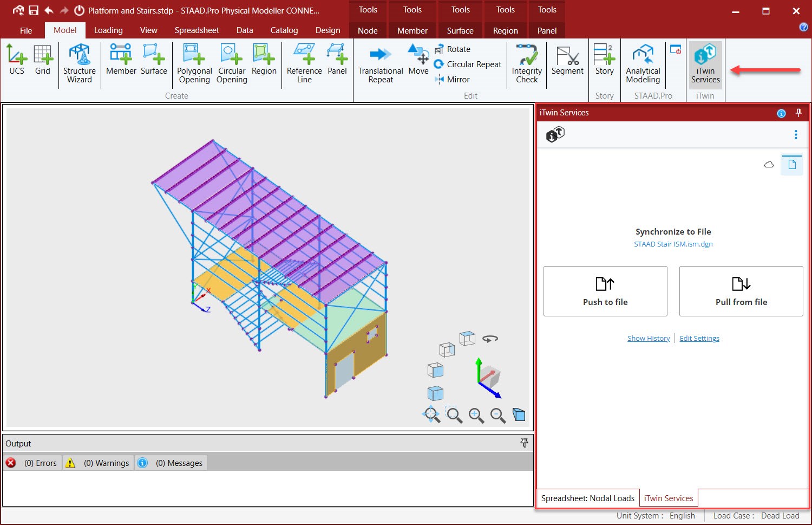This screenshot has height=525, width=812.
Task: Add a new UCS
Action: [17, 60]
